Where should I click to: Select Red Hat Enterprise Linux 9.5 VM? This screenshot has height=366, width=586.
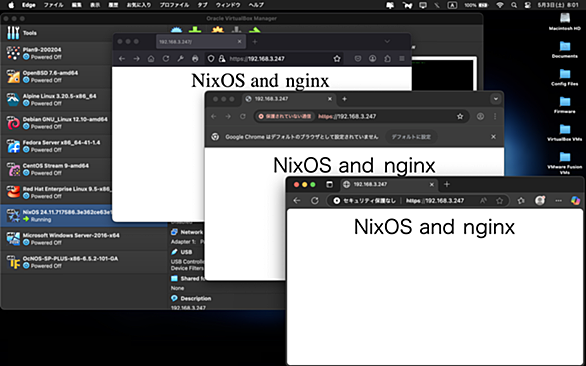(56, 192)
